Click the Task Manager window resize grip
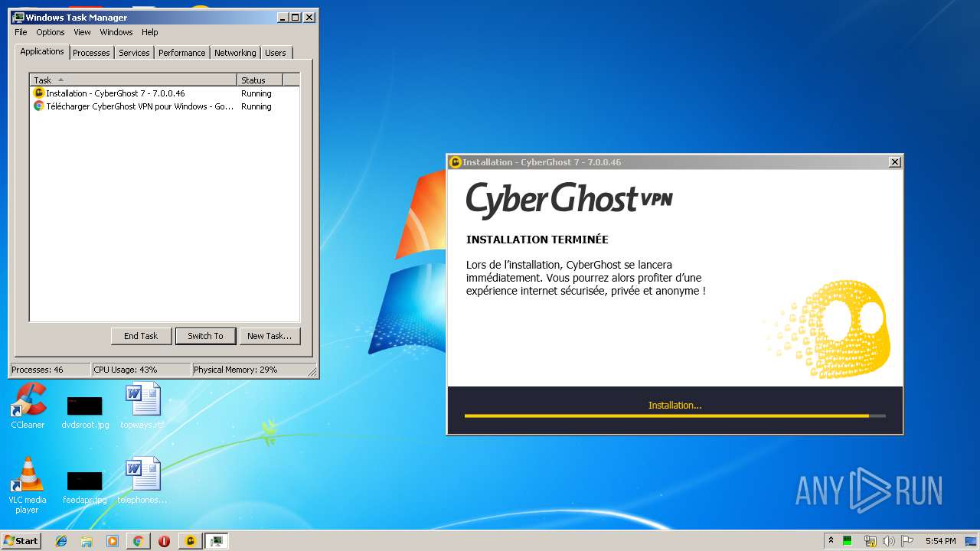 (312, 371)
